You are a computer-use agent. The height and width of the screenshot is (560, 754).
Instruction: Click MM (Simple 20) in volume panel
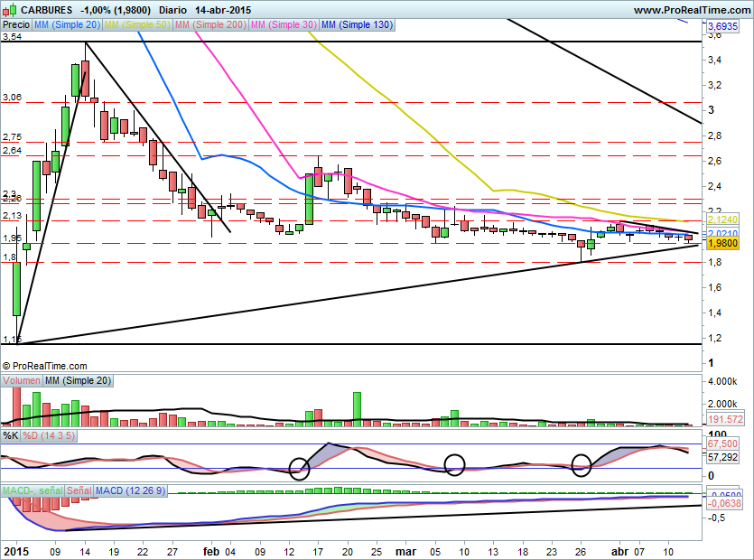(x=79, y=381)
